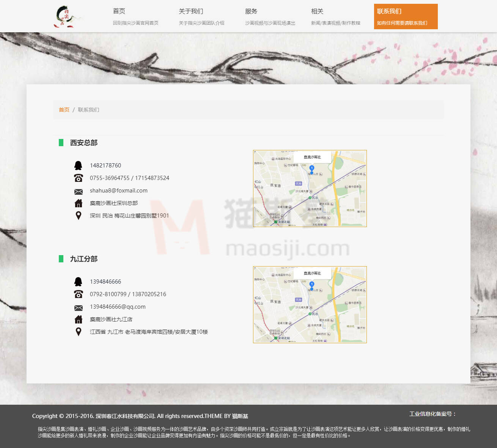
Task: Click house icon beside 麋鹿沙画社九江店
Action: pyautogui.click(x=78, y=319)
